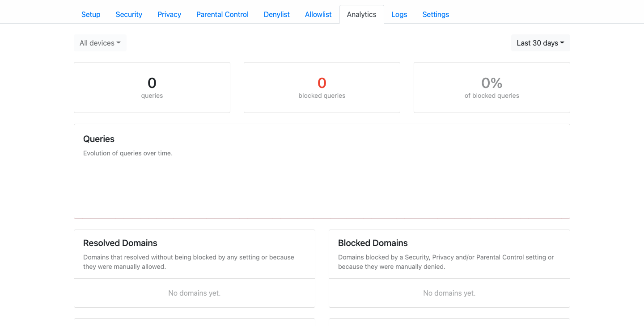Viewport: 644px width, 326px height.
Task: Click the red blocked queries count card
Action: tap(322, 88)
